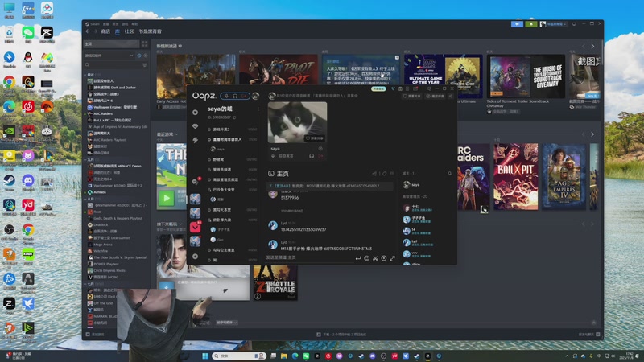The height and width of the screenshot is (362, 644).
Task: Click green play button on recent game
Action: [x=167, y=199]
